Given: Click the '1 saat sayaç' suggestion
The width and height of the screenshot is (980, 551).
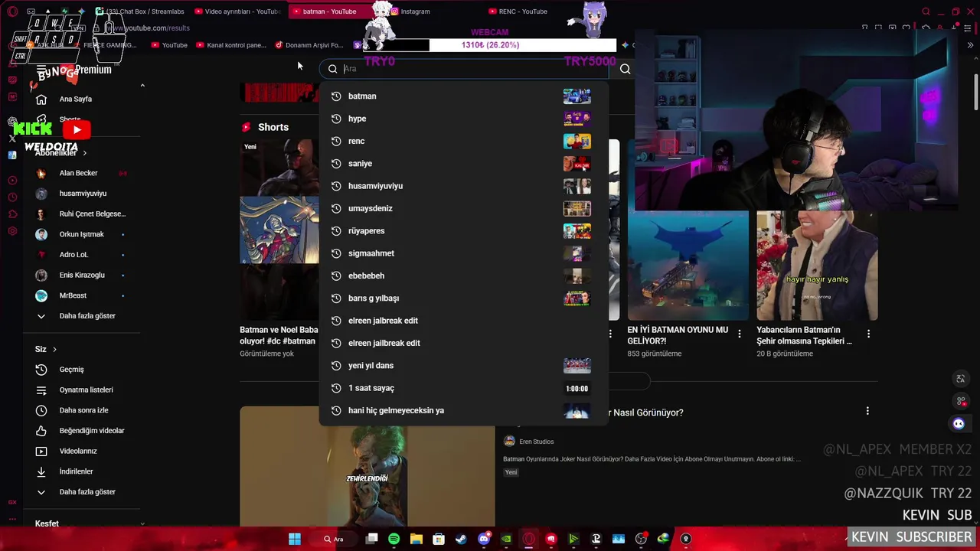Looking at the screenshot, I should tap(464, 388).
